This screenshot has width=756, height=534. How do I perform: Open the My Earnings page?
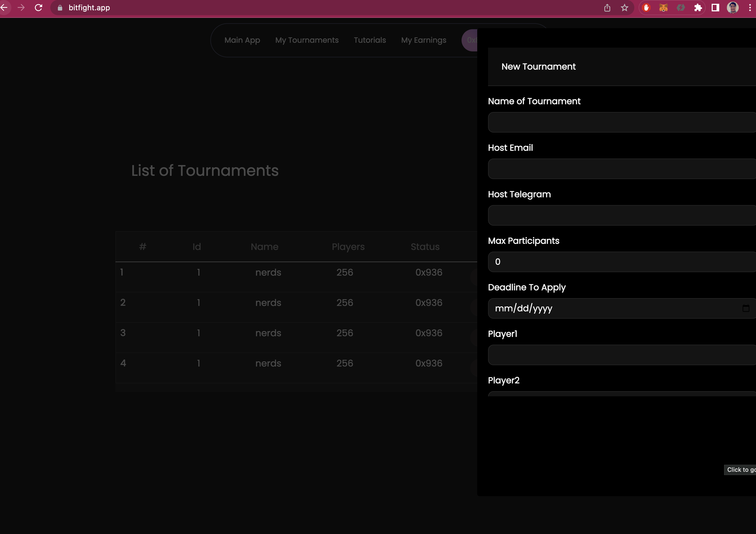pos(423,40)
